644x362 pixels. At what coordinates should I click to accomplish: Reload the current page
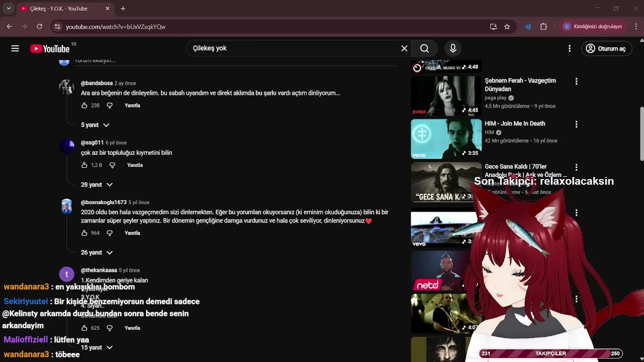pos(39,27)
